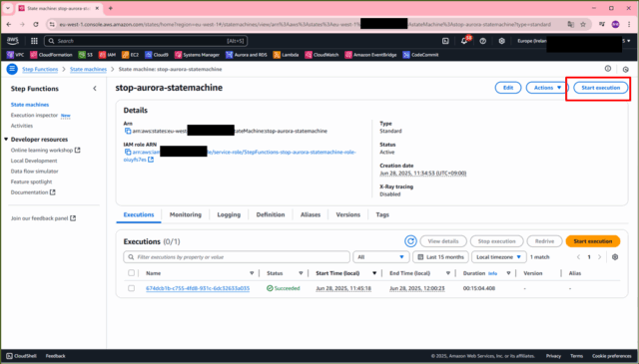Open the Lambda bookmark shortcut
The image size is (639, 364).
pyautogui.click(x=287, y=55)
